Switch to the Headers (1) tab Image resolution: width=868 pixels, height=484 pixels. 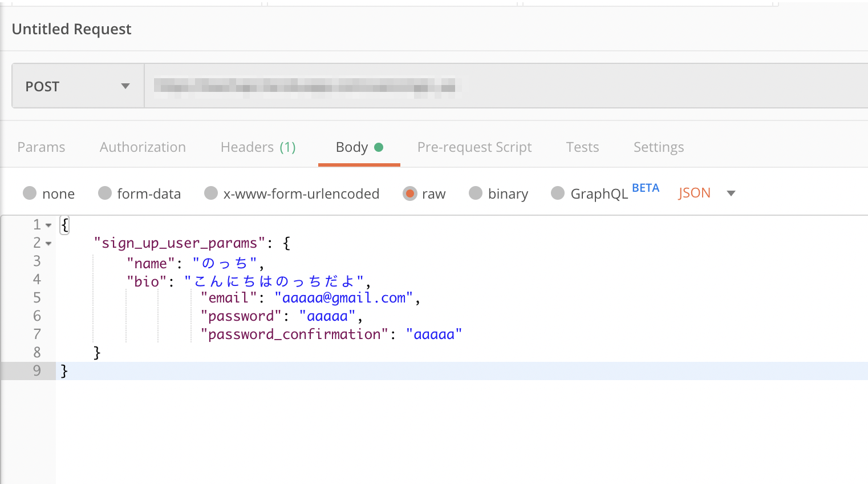click(258, 147)
